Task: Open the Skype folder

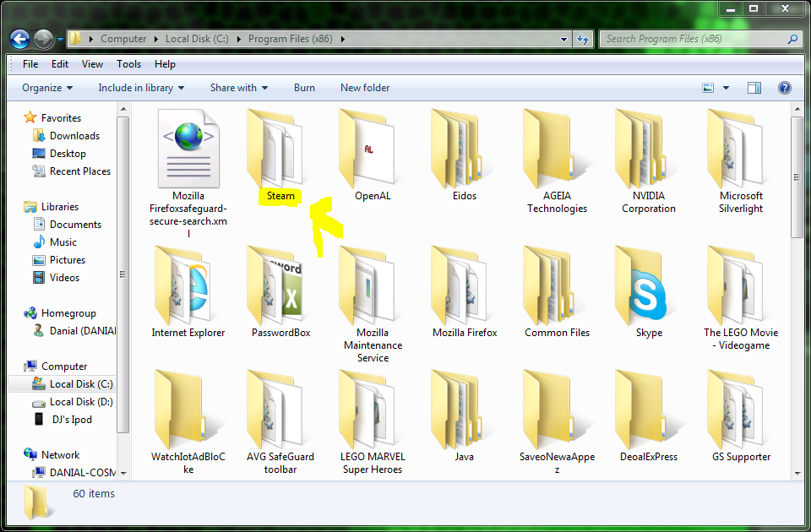Action: coord(649,292)
